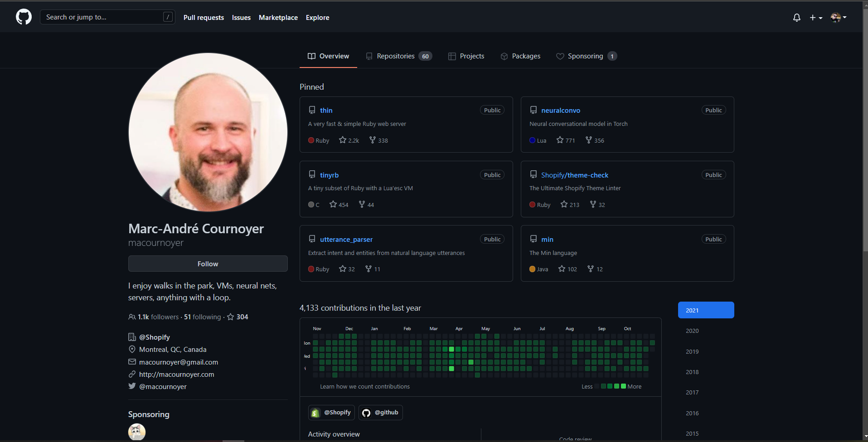Viewport: 868px width, 442px height.
Task: Follow Marc-André Cournoyer
Action: coord(208,264)
